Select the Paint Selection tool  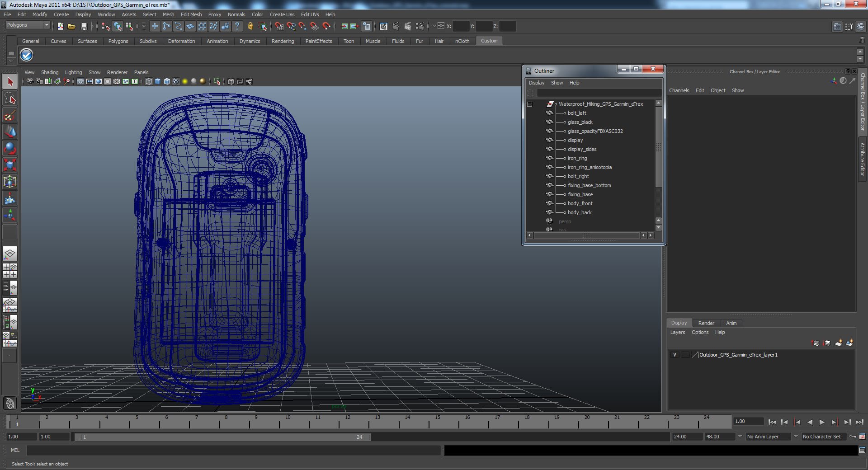(x=10, y=116)
